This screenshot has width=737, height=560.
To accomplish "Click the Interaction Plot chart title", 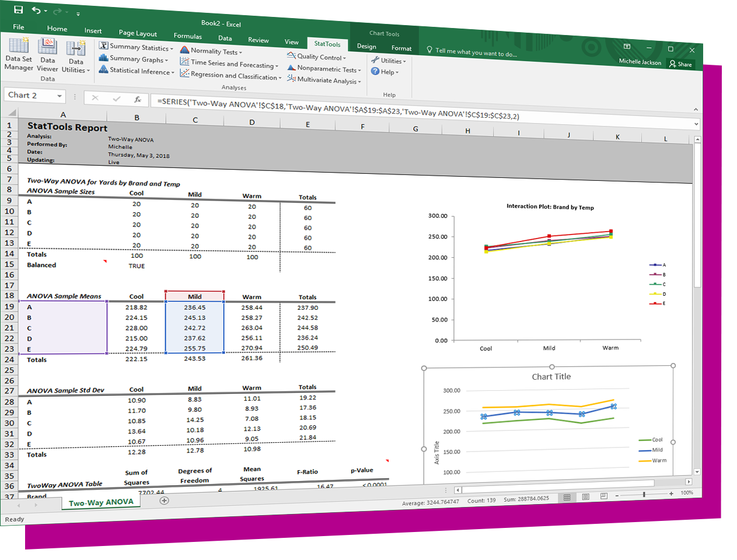I will [x=550, y=207].
